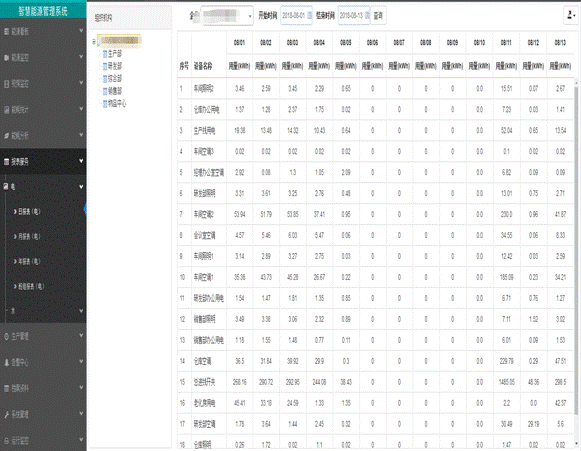Image resolution: width=581 pixels, height=451 pixels.
Task: Click the 智慧能源管理系统 title banner
Action: pos(43,11)
